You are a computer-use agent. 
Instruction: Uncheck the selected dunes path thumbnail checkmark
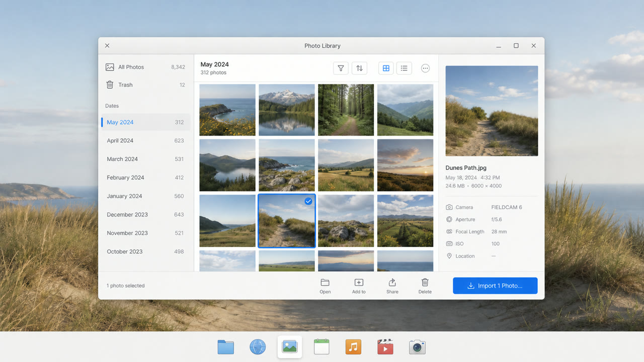[x=308, y=201]
